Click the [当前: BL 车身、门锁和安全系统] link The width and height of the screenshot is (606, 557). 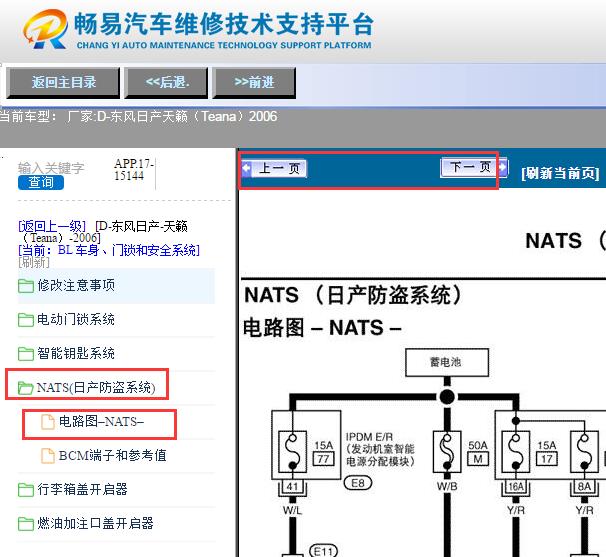click(x=109, y=250)
